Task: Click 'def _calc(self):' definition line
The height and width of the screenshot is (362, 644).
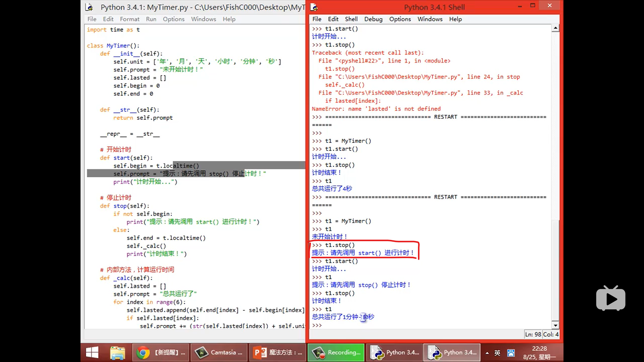Action: 126,278
